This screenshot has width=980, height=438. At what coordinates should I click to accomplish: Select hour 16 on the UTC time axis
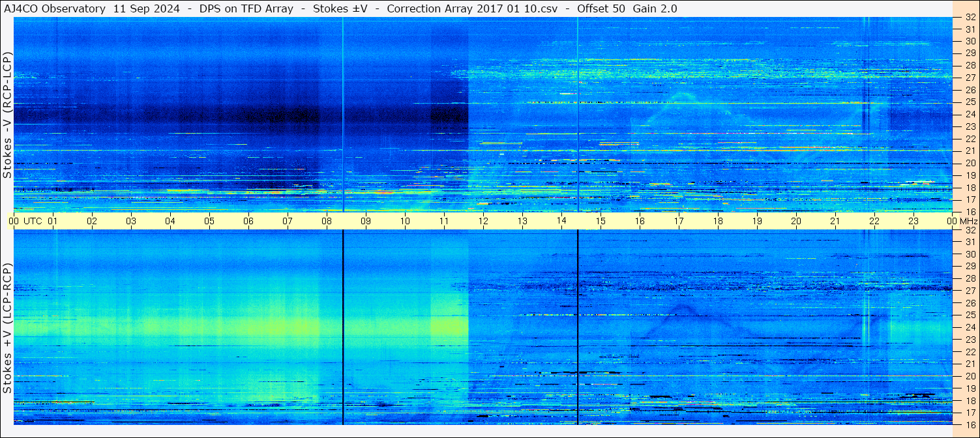(640, 221)
